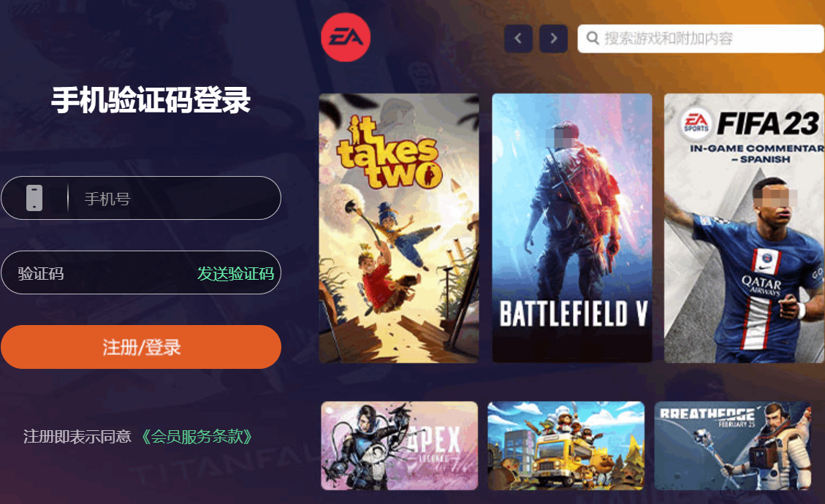Click the 手机验证码登录 heading
Viewport: 825px width, 504px height.
151,100
